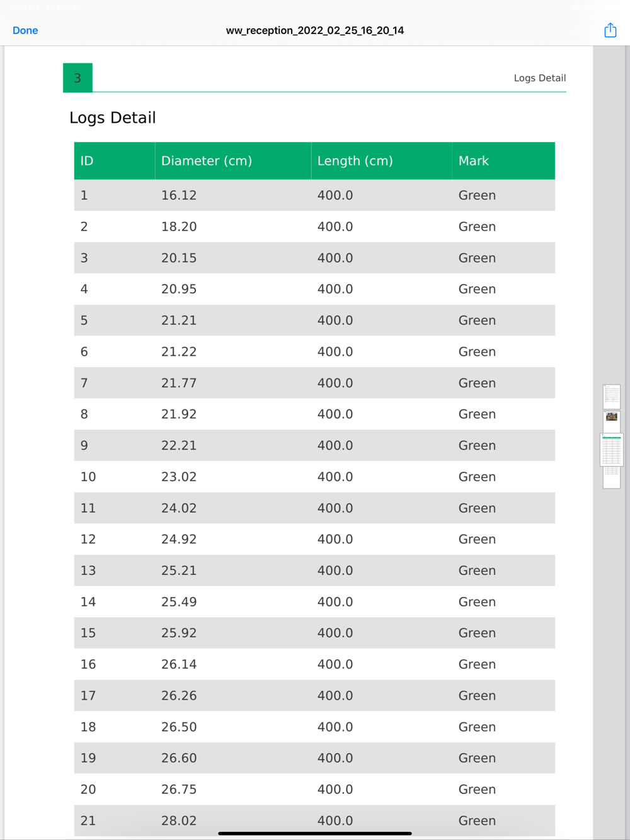Click the Green mark in row 9

point(477,446)
